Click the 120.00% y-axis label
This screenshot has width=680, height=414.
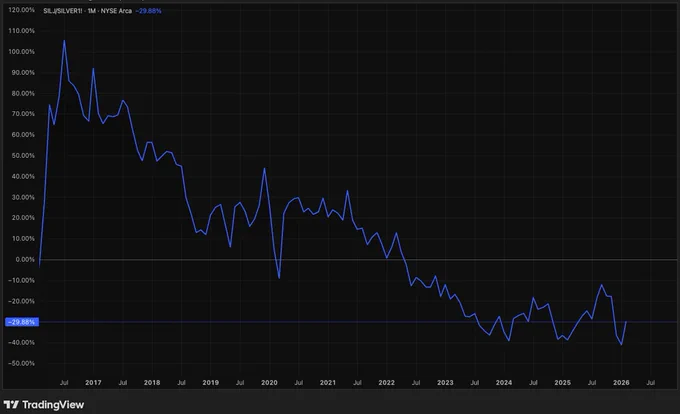click(21, 10)
